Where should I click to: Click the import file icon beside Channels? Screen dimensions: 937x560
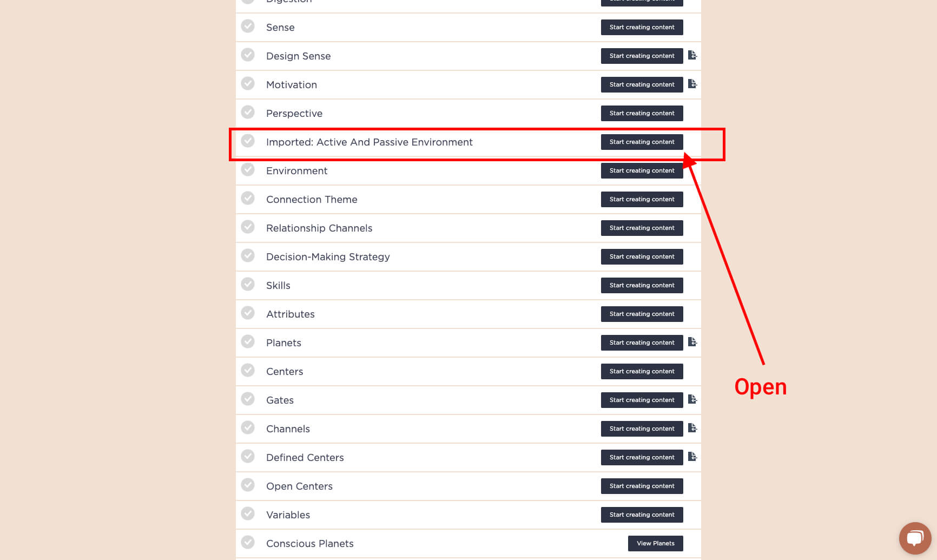click(692, 428)
